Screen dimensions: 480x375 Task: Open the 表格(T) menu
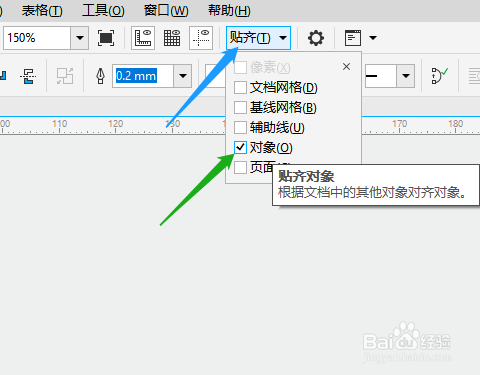coord(42,11)
